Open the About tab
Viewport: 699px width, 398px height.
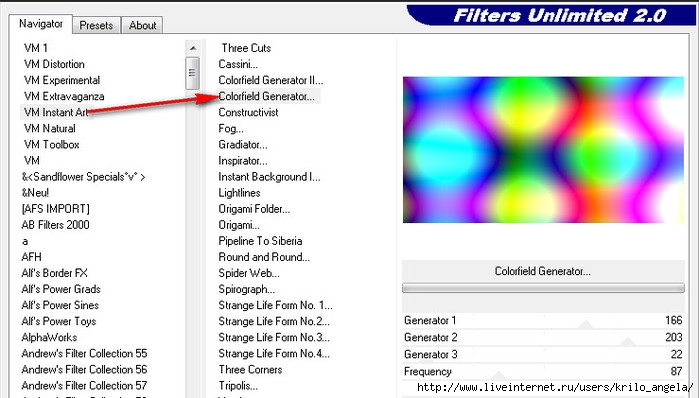(x=142, y=25)
